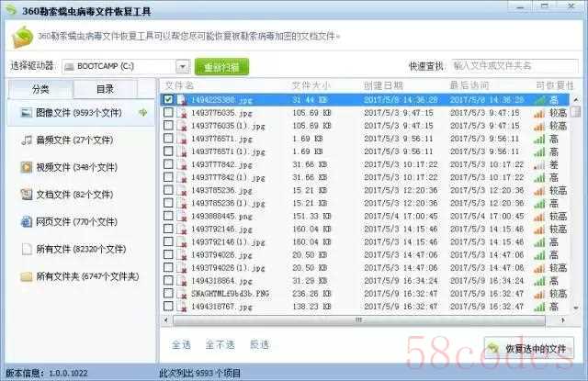Uncheck the checked 1494225388.jpg checkbox

coord(168,99)
